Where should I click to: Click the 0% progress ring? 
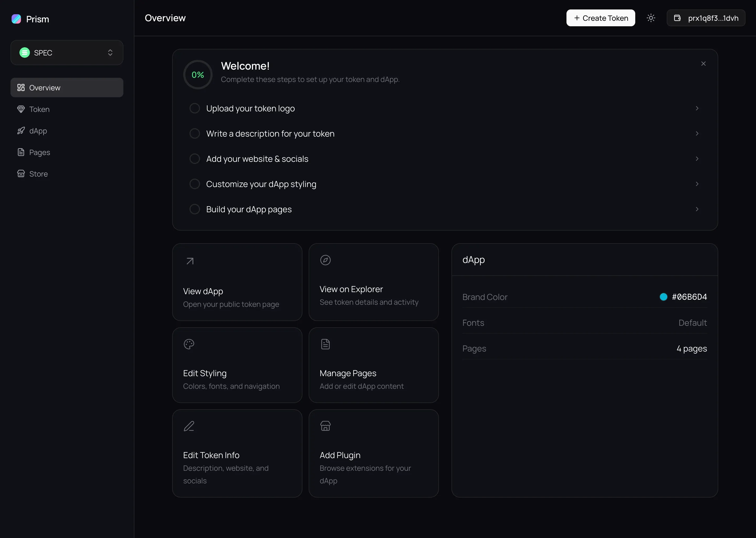coord(198,75)
